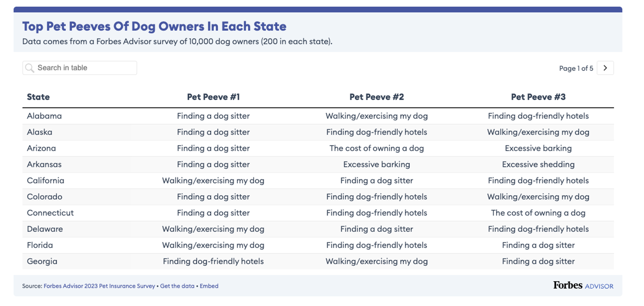Sort by Pet Peeve #3 column header
The width and height of the screenshot is (644, 306).
pyautogui.click(x=538, y=97)
